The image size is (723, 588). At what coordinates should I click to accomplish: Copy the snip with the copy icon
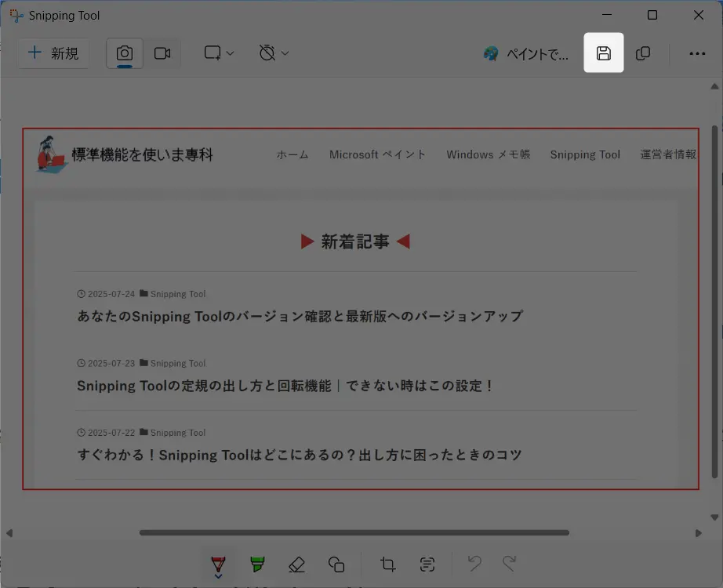[x=643, y=53]
